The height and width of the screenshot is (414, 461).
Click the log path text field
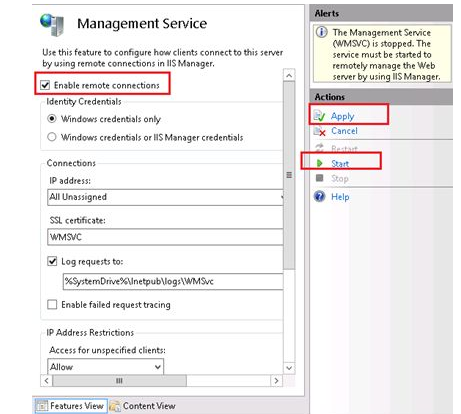(x=173, y=281)
